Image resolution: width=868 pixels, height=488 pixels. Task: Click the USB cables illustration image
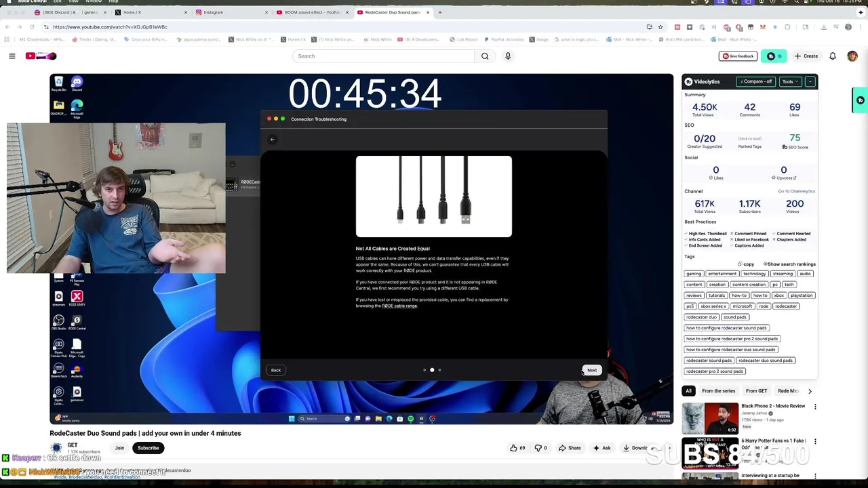coord(434,197)
